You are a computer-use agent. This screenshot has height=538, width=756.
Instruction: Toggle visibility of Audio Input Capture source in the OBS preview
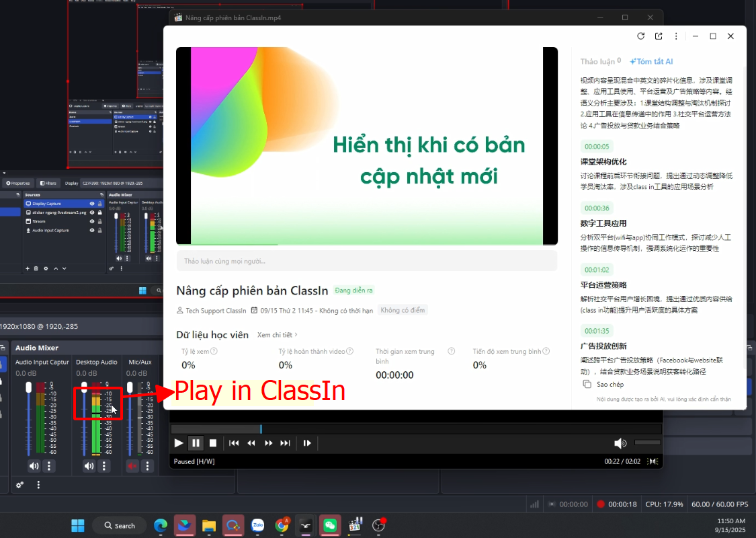[92, 230]
